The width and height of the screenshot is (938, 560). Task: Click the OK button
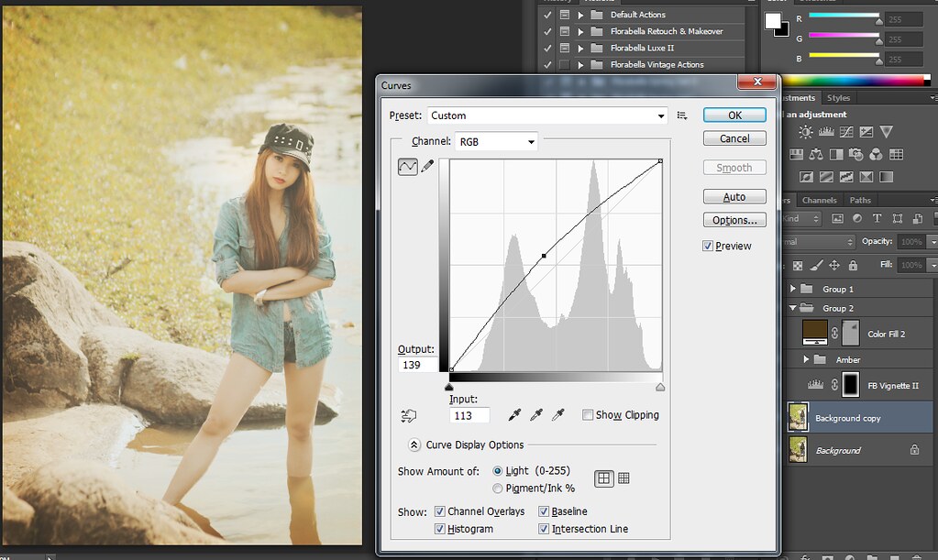[x=734, y=115]
